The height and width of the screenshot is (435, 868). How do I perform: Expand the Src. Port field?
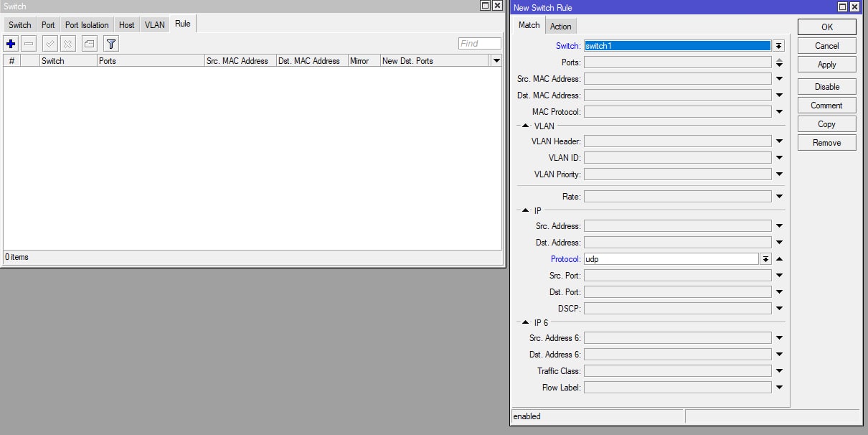click(x=779, y=276)
